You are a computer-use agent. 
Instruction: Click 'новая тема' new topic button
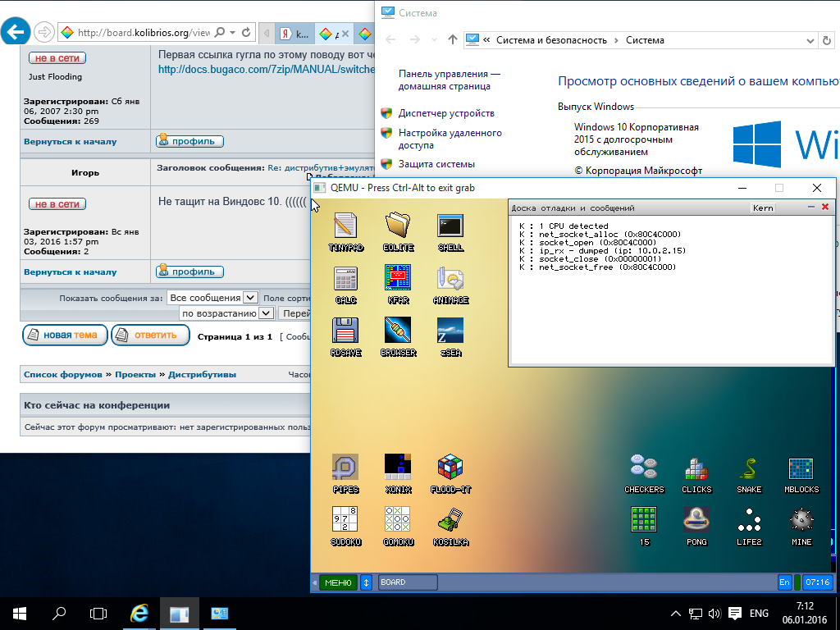[65, 336]
